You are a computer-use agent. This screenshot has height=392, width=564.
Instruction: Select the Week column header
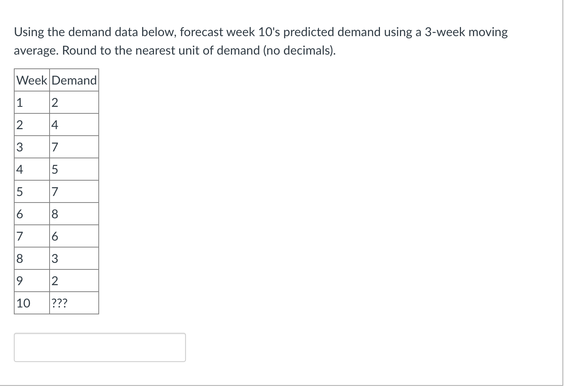pyautogui.click(x=32, y=80)
